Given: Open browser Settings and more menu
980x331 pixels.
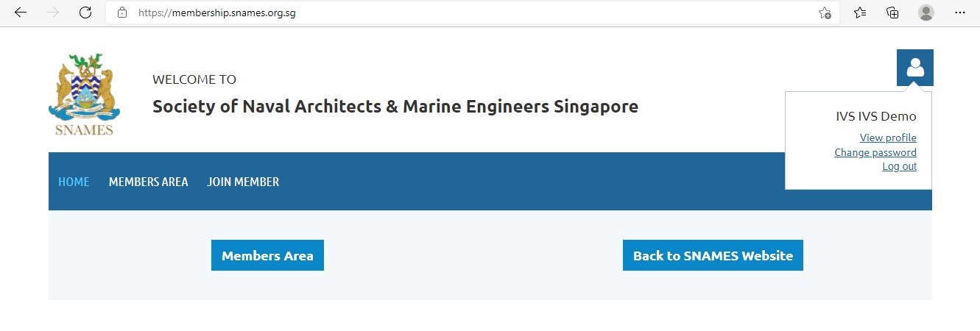Looking at the screenshot, I should (959, 13).
